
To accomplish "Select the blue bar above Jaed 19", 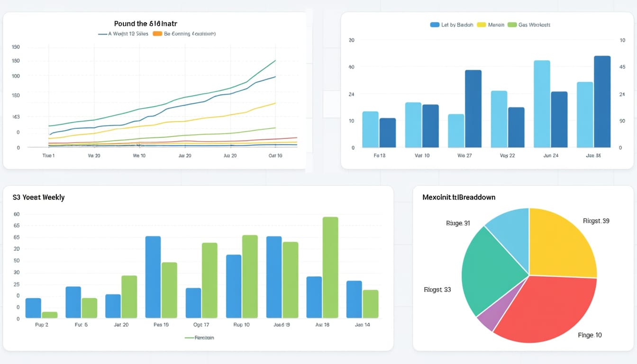I will (x=274, y=277).
